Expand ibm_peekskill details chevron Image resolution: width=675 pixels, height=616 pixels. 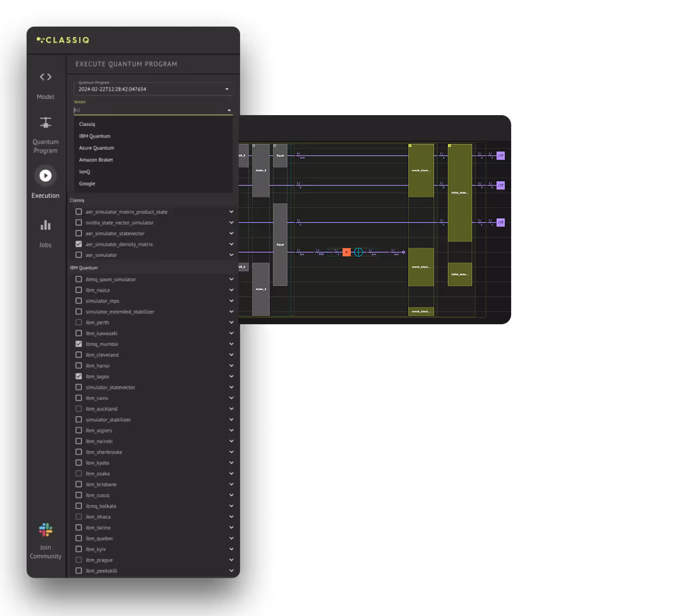[x=231, y=571]
